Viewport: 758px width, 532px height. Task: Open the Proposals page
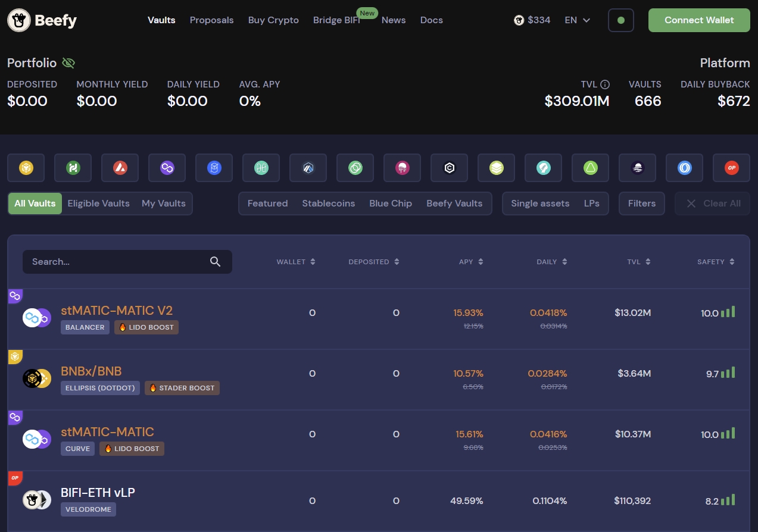(x=211, y=20)
